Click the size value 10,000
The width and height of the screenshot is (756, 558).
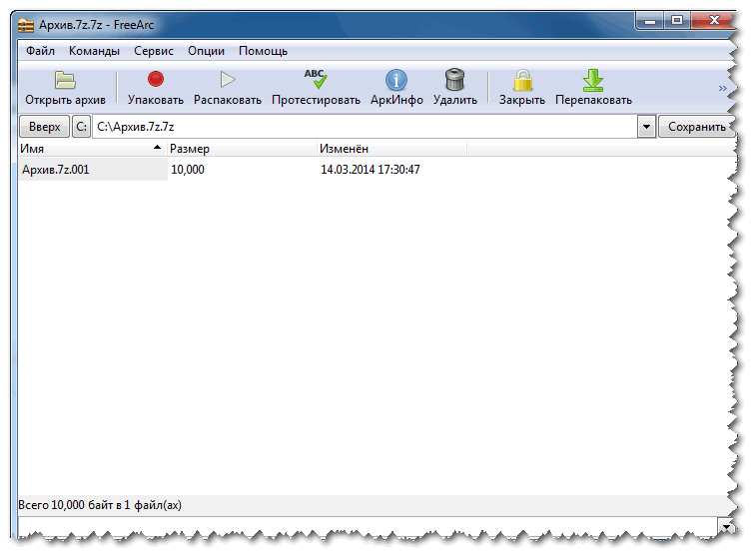tap(188, 170)
